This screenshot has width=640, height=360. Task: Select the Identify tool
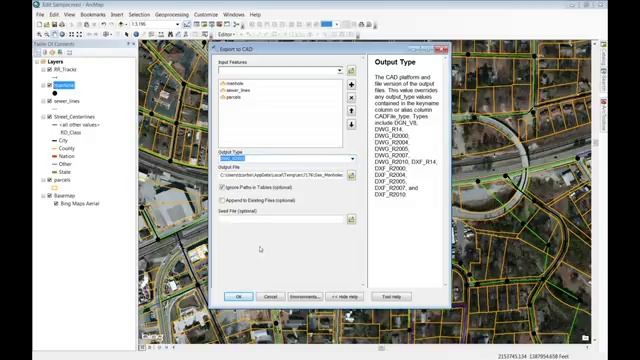[136, 35]
